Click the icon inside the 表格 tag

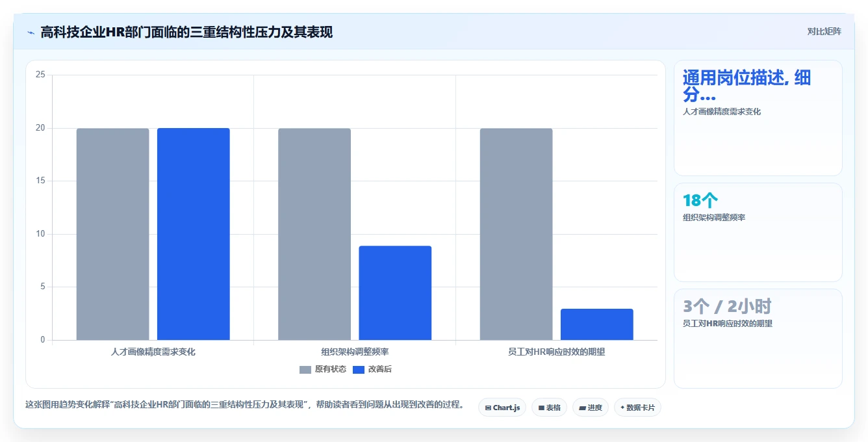click(x=541, y=408)
